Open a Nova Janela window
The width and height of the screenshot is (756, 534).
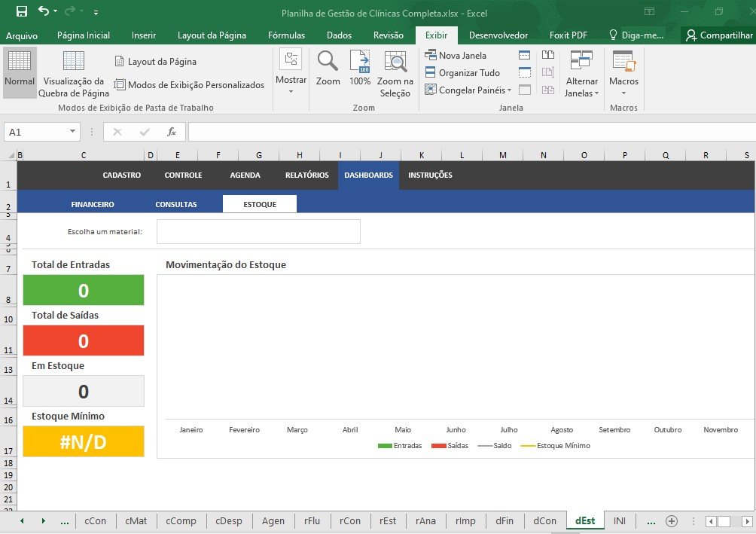point(456,55)
